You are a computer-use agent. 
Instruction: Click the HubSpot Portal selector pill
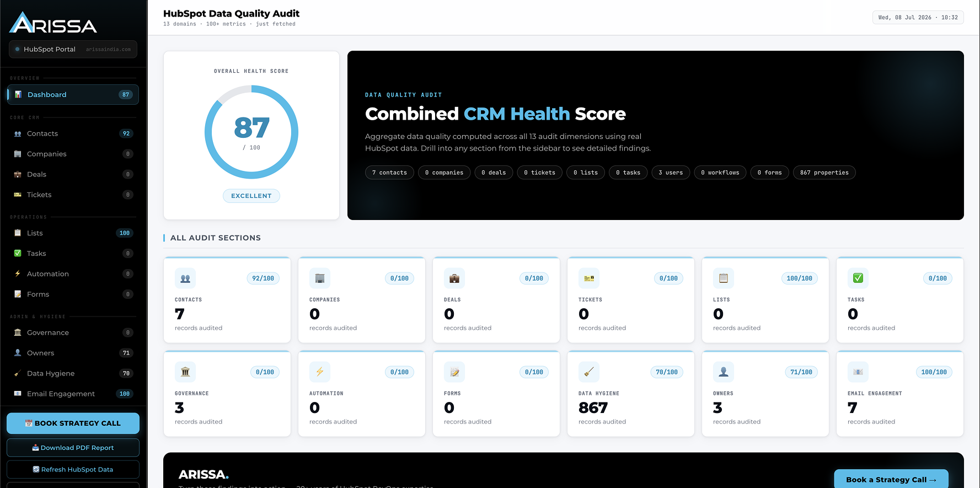pyautogui.click(x=73, y=49)
